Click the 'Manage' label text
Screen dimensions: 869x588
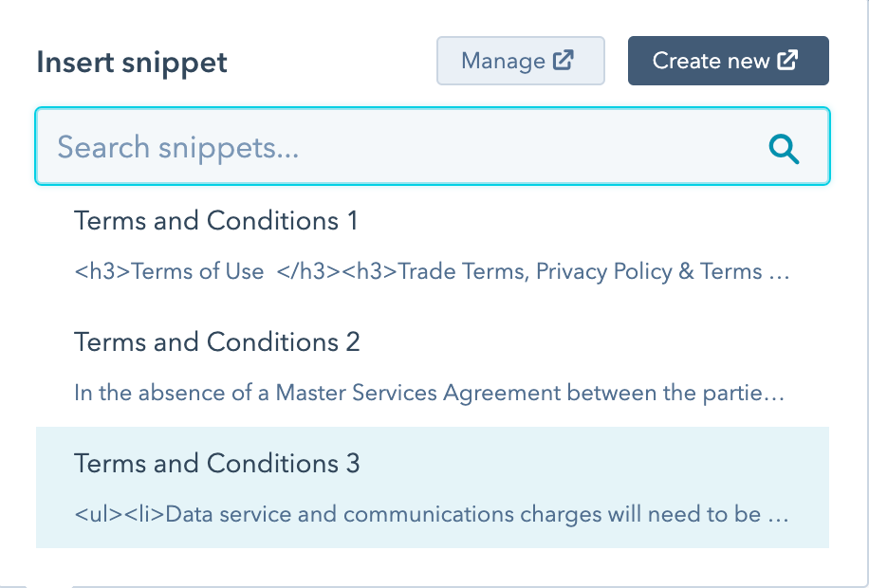[503, 61]
